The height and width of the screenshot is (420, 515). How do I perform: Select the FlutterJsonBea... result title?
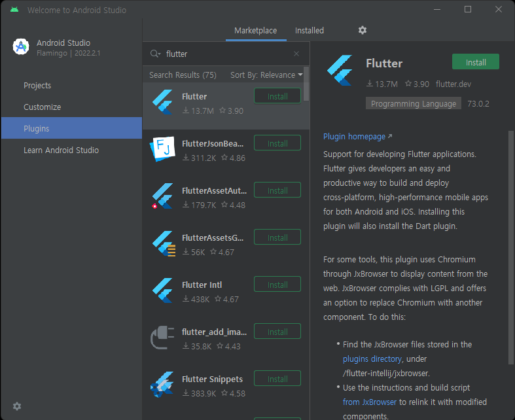pos(213,143)
